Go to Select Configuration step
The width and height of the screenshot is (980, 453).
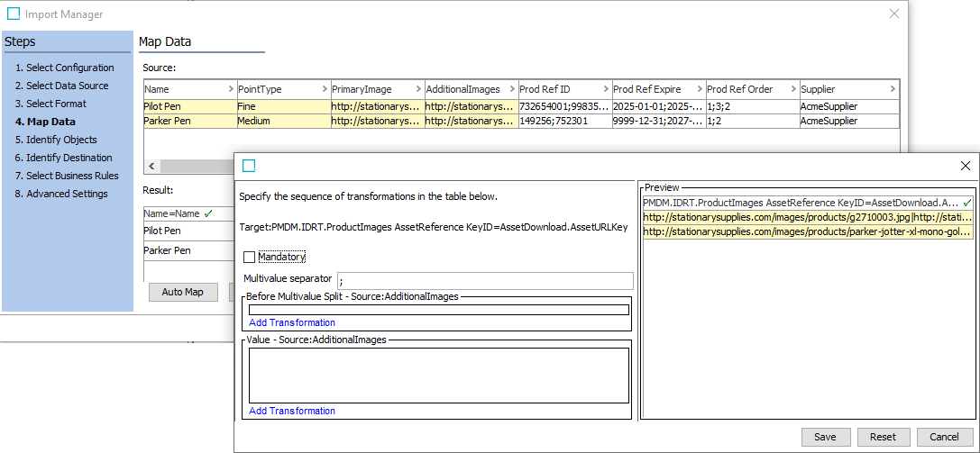point(64,68)
